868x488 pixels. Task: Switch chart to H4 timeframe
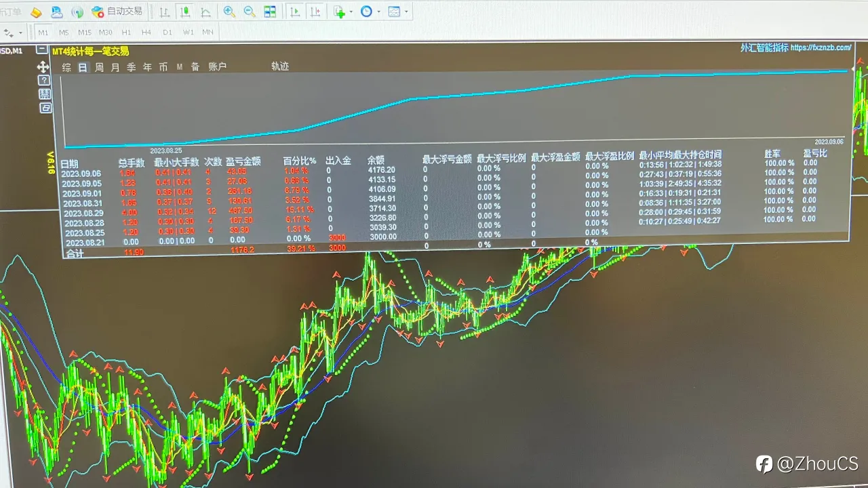(x=146, y=32)
